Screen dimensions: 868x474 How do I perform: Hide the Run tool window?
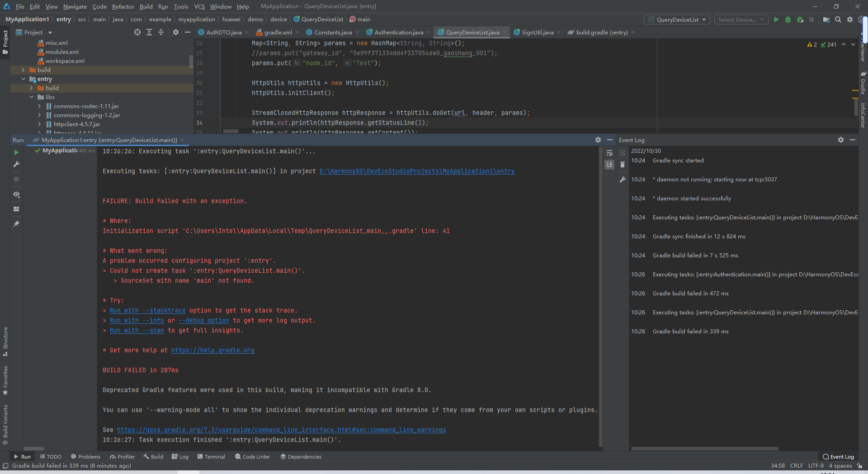(610, 140)
